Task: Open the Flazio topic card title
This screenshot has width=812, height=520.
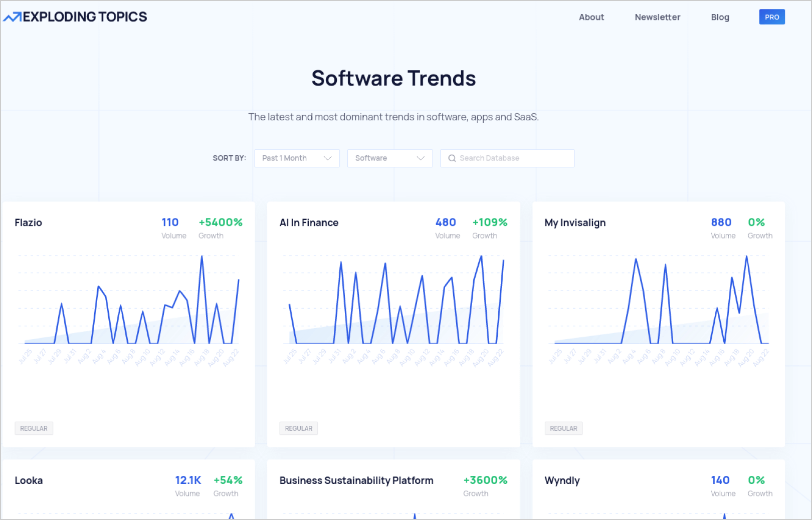Action: 28,222
